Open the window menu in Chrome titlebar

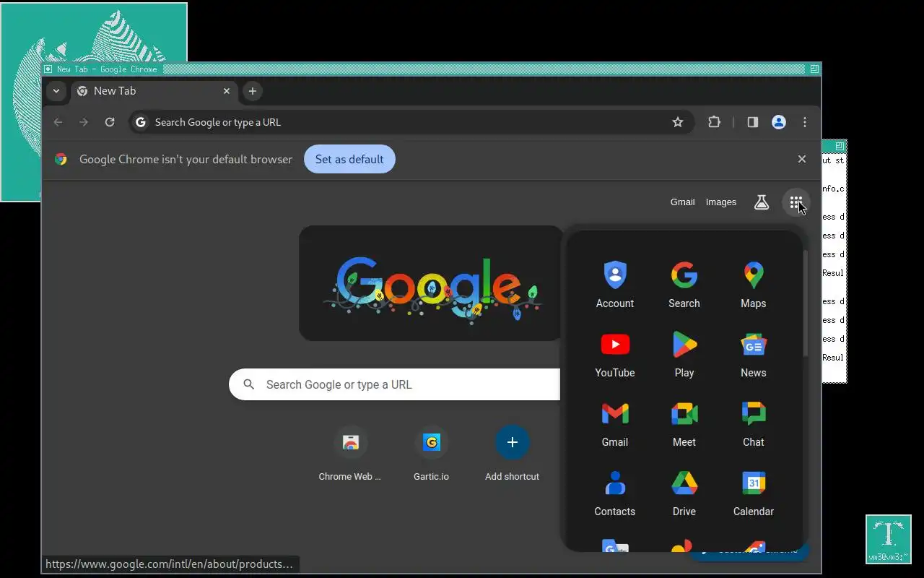point(48,69)
